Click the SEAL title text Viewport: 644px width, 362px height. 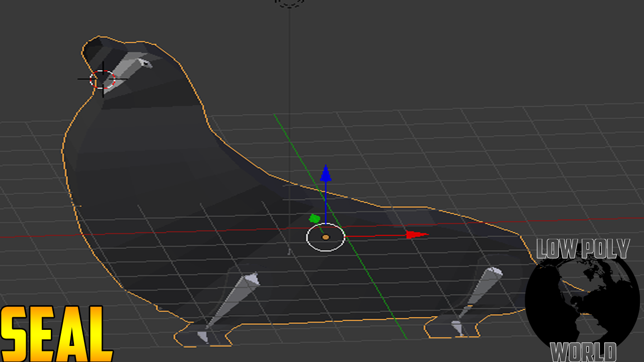[x=55, y=334]
